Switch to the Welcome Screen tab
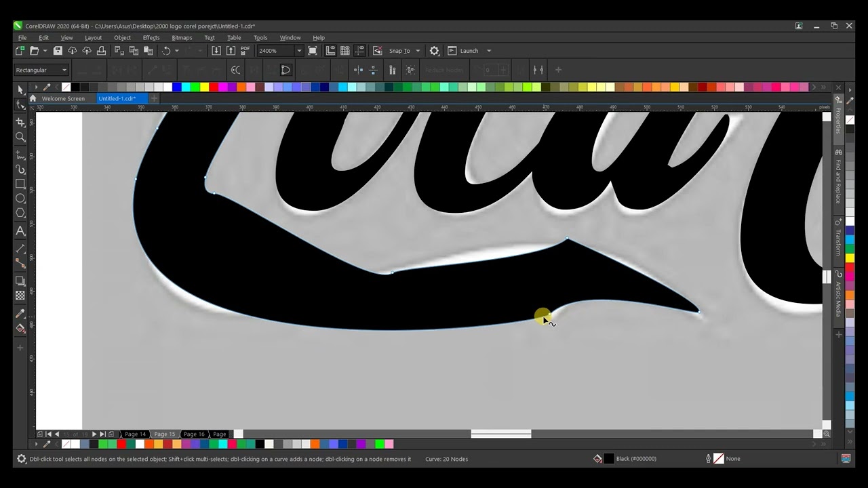 tap(63, 98)
